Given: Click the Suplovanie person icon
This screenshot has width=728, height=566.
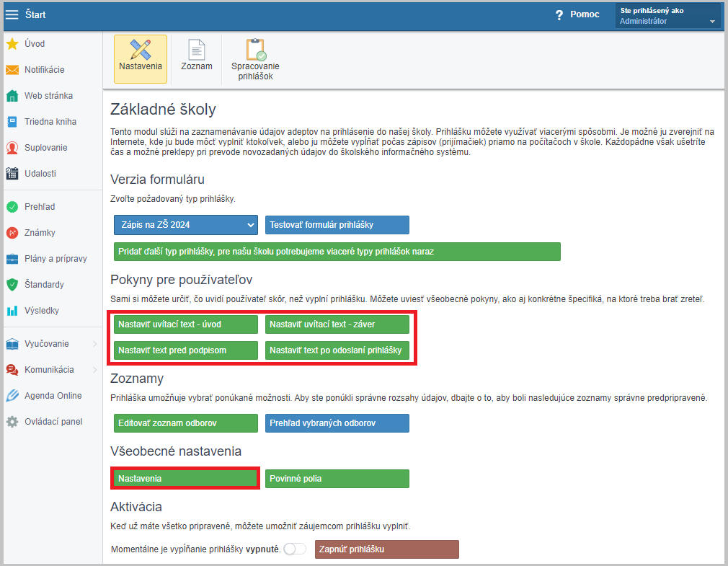Looking at the screenshot, I should (x=12, y=148).
